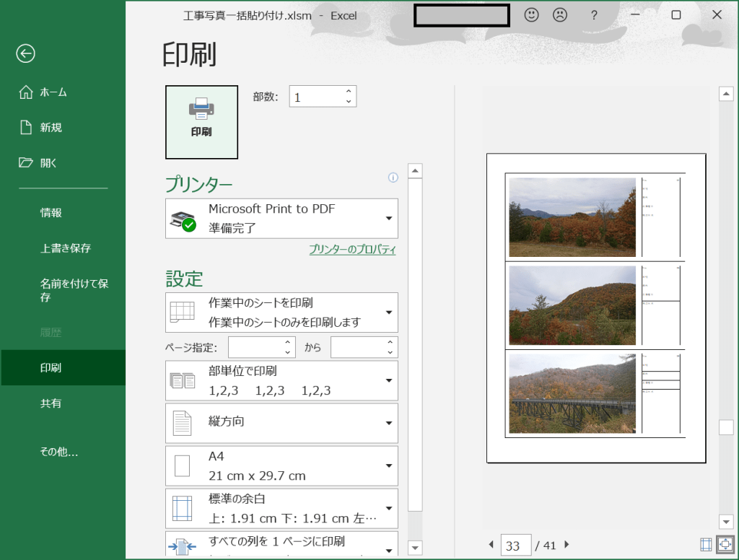Click the large 印刷 print button
The width and height of the screenshot is (739, 560).
click(201, 122)
